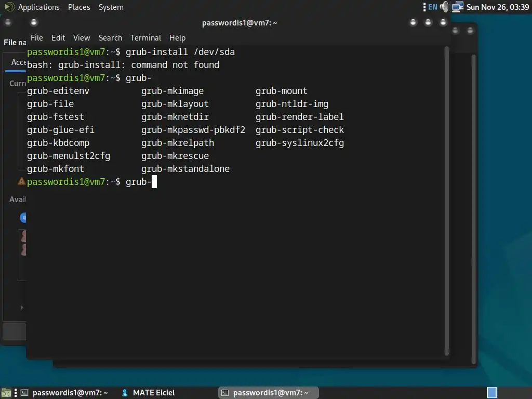Click grub-mkstandalone in completion list

pyautogui.click(x=185, y=169)
